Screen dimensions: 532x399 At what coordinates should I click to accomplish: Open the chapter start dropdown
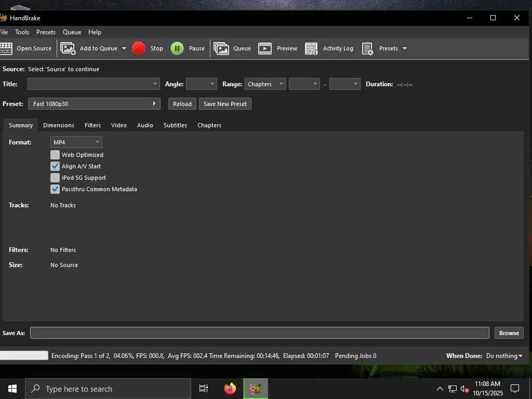point(304,84)
